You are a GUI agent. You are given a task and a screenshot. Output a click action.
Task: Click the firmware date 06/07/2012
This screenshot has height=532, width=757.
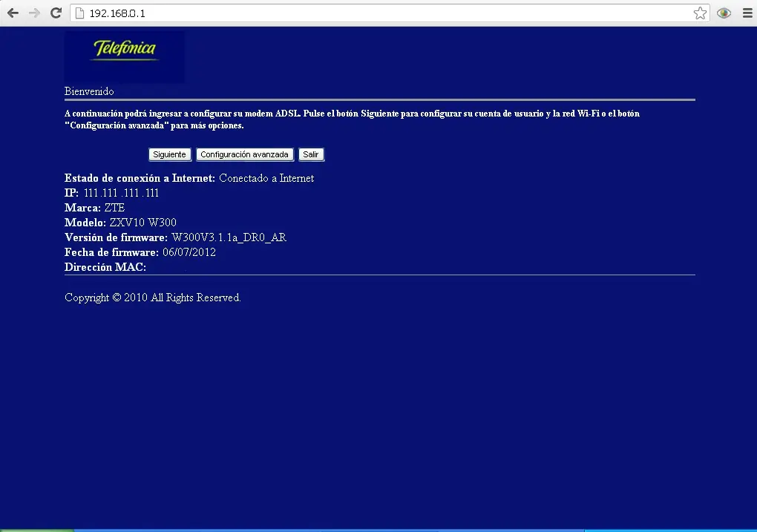[x=189, y=252]
